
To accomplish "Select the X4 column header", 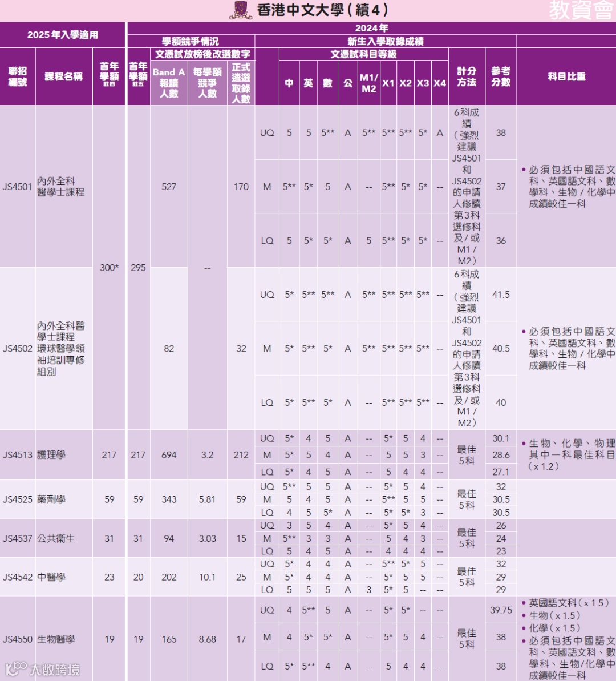I will (x=440, y=83).
